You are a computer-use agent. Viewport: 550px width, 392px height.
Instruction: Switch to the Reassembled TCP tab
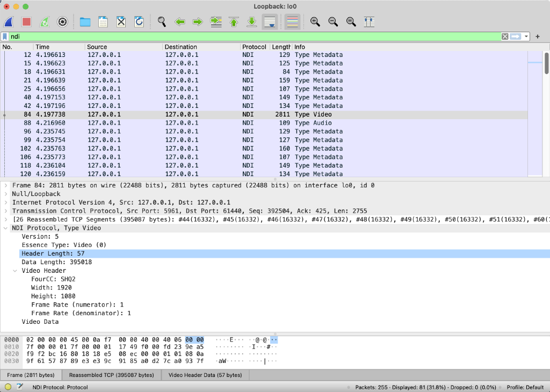[111, 375]
